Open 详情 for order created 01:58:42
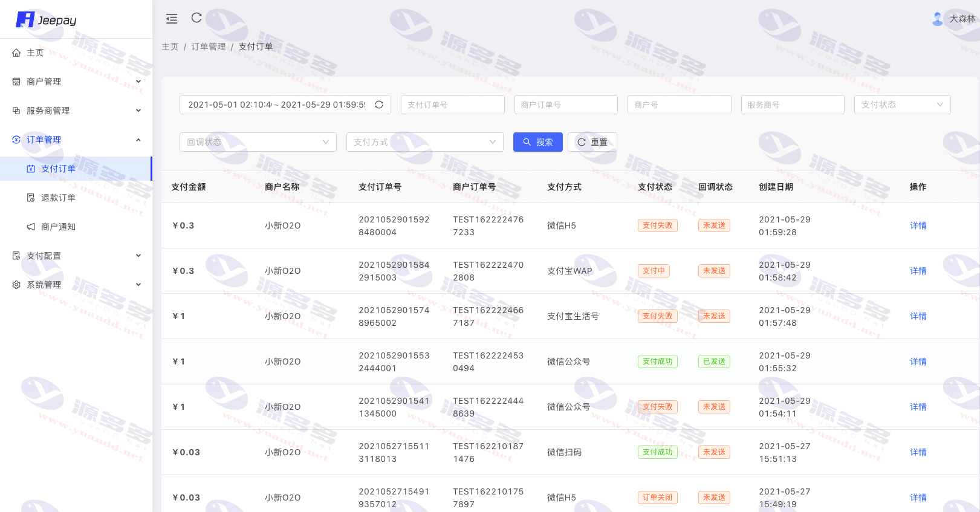 click(918, 271)
